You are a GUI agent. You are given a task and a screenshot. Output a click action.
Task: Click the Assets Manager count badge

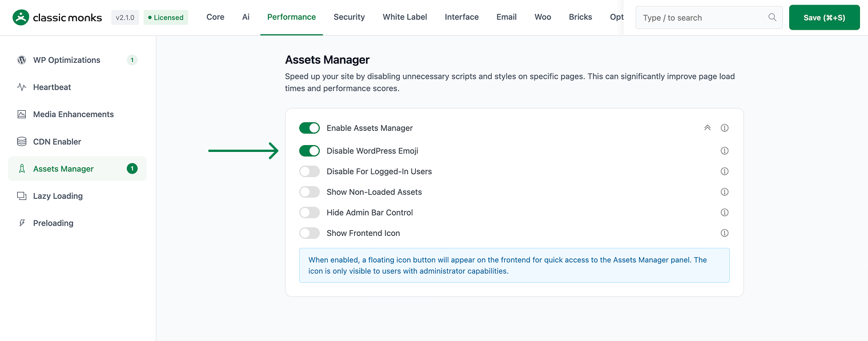(x=132, y=169)
